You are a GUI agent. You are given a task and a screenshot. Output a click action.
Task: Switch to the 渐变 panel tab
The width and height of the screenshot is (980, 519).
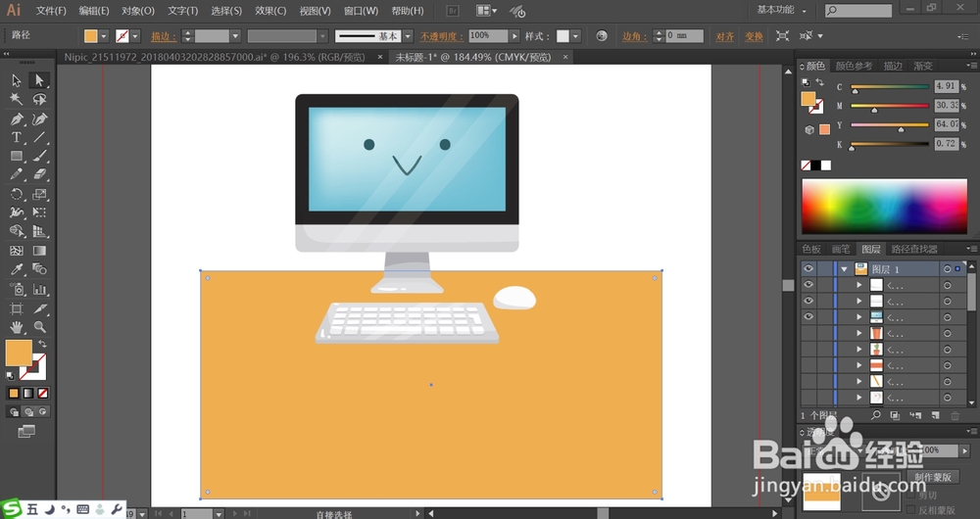(923, 66)
